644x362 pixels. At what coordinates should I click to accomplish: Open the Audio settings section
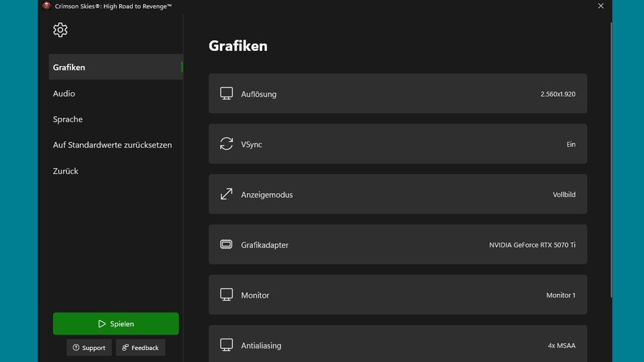click(x=64, y=94)
